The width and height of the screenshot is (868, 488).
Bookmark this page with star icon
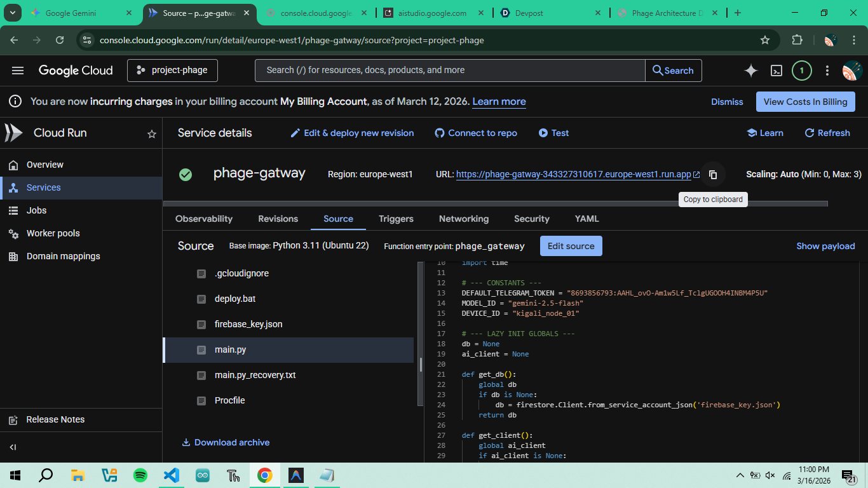click(765, 40)
